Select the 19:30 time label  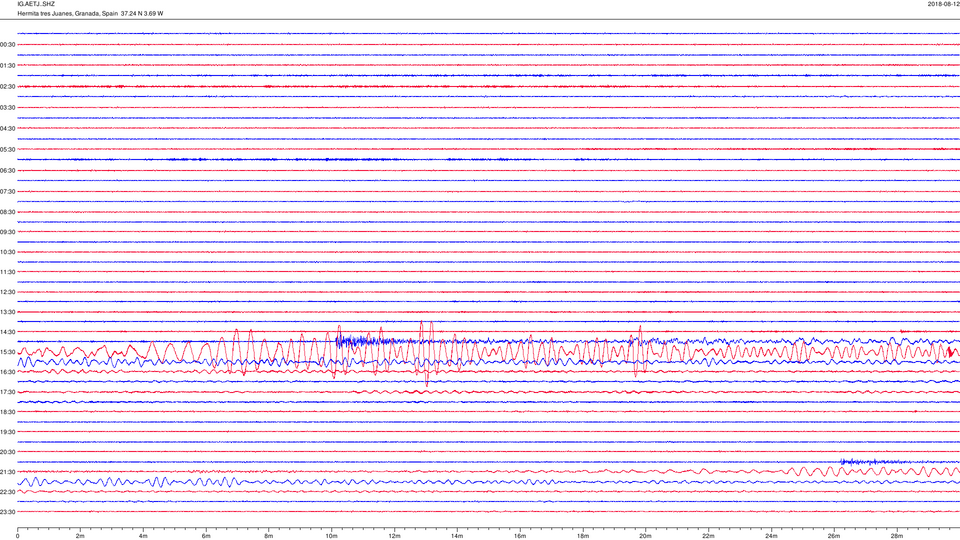(x=7, y=432)
